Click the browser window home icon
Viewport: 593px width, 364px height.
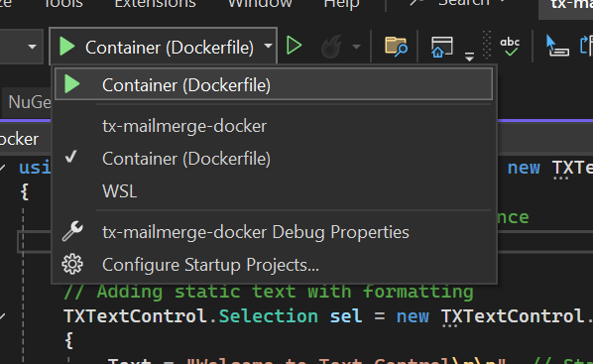point(441,47)
